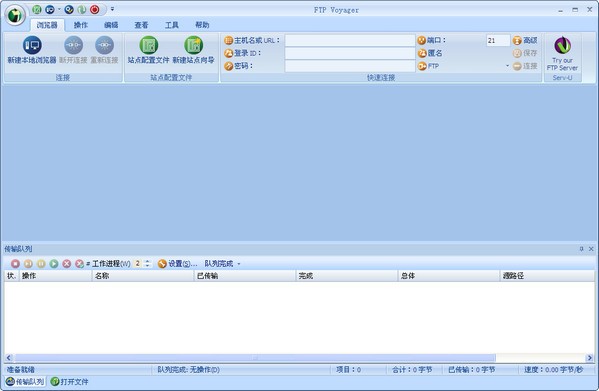
Task: Click the green site profile quick-access icon
Action: point(37,10)
